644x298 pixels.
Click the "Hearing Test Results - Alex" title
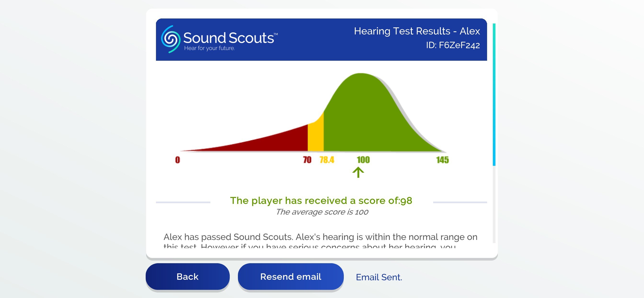point(417,31)
